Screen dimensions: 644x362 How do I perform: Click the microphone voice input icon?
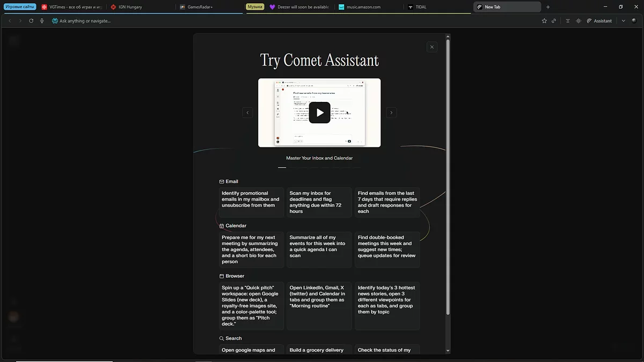42,21
